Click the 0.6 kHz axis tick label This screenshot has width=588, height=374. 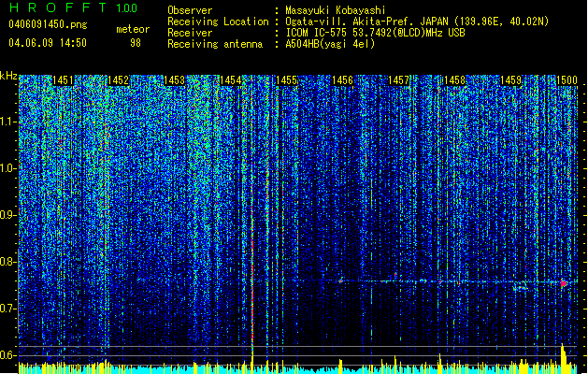pyautogui.click(x=8, y=355)
